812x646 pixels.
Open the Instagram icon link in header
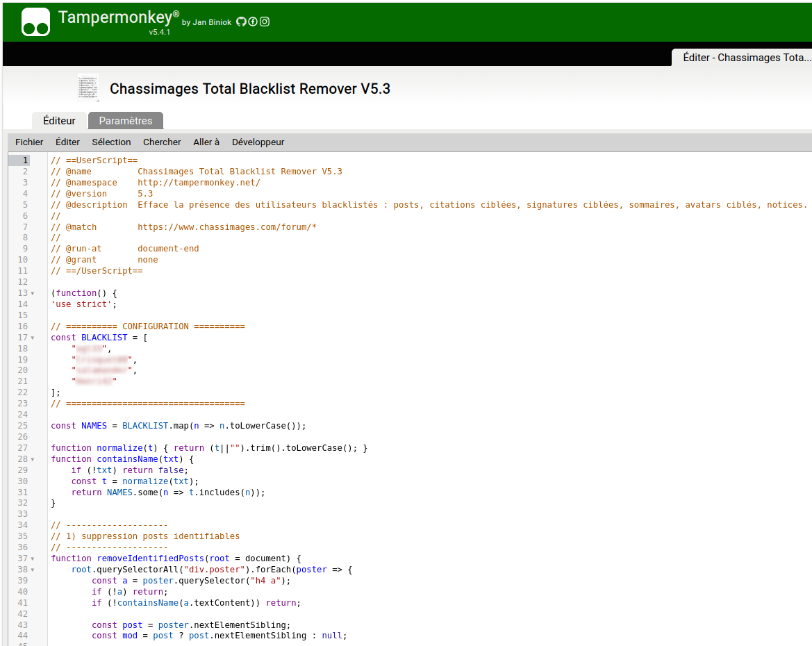click(x=265, y=22)
